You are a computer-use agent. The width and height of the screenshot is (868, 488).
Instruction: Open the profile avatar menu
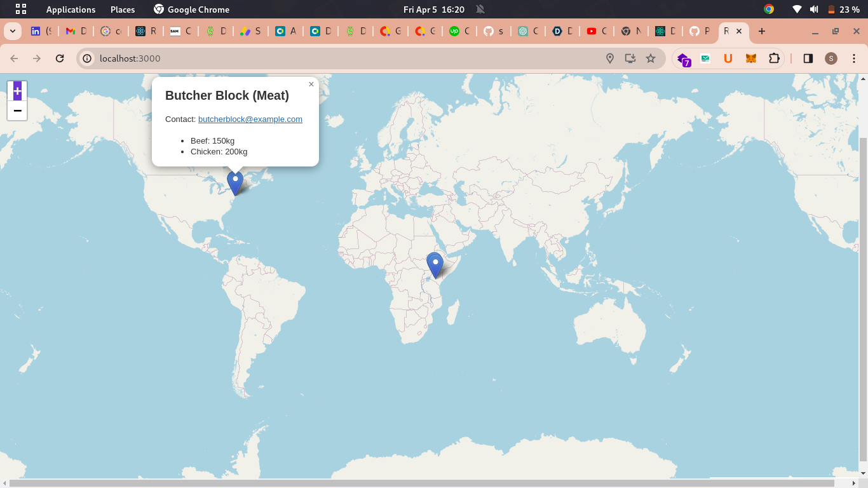[831, 58]
